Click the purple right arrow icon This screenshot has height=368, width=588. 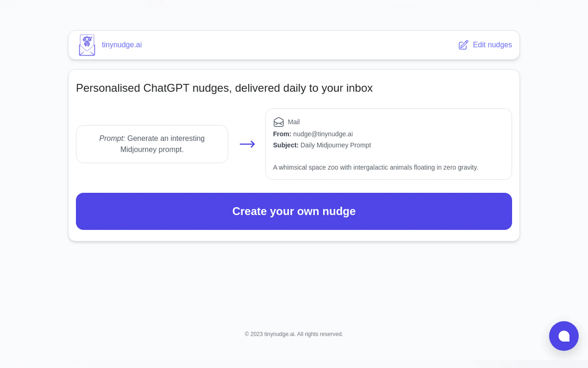tap(247, 144)
